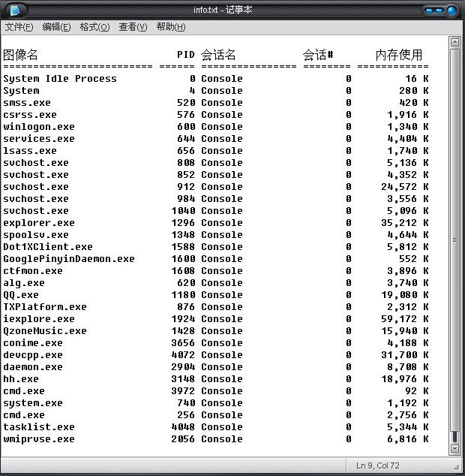
Task: Open the 编辑(E) menu
Action: [x=56, y=27]
